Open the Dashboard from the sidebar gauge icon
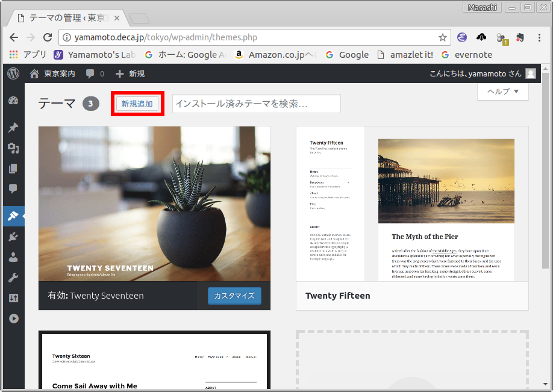Screen dimensions: 553x392 [13, 101]
